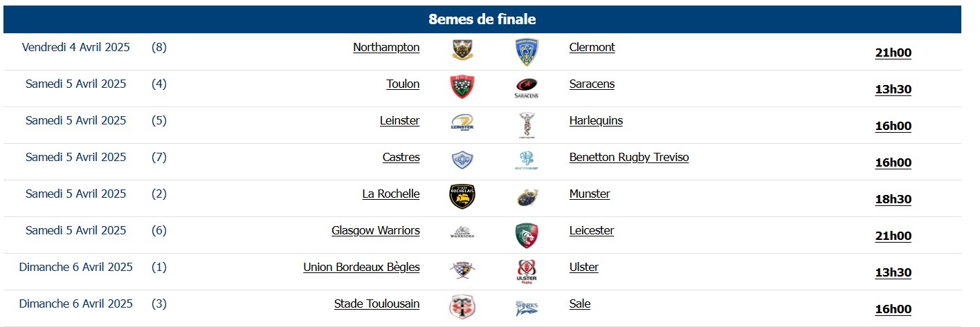Click the Clermont club logo
Image resolution: width=980 pixels, height=327 pixels.
tap(527, 51)
